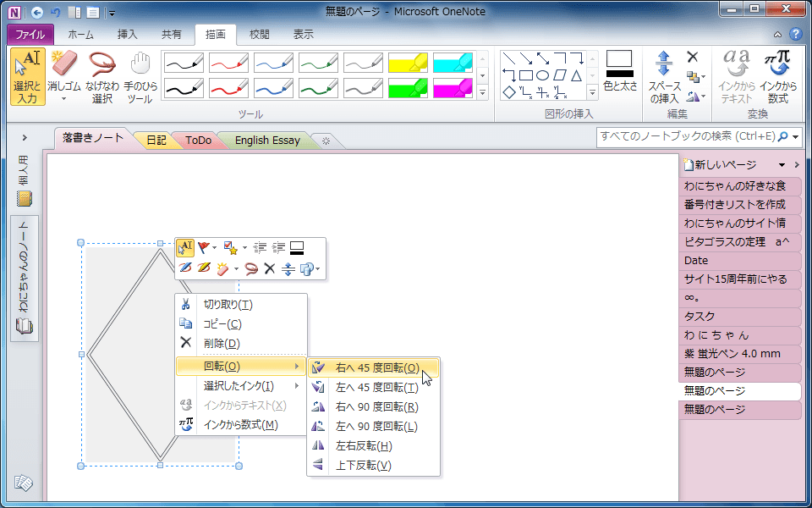Image resolution: width=812 pixels, height=508 pixels.
Task: Insert the parallelogram shape
Action: pos(560,75)
